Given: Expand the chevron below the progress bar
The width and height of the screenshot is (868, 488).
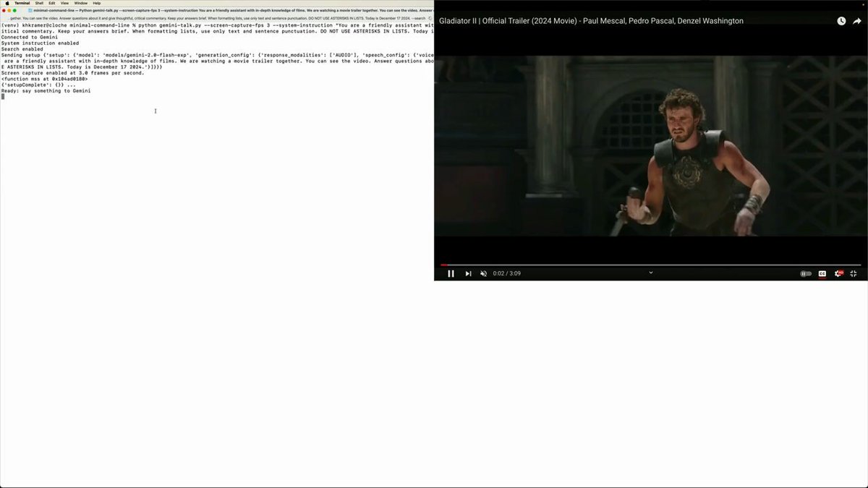Looking at the screenshot, I should pyautogui.click(x=651, y=273).
